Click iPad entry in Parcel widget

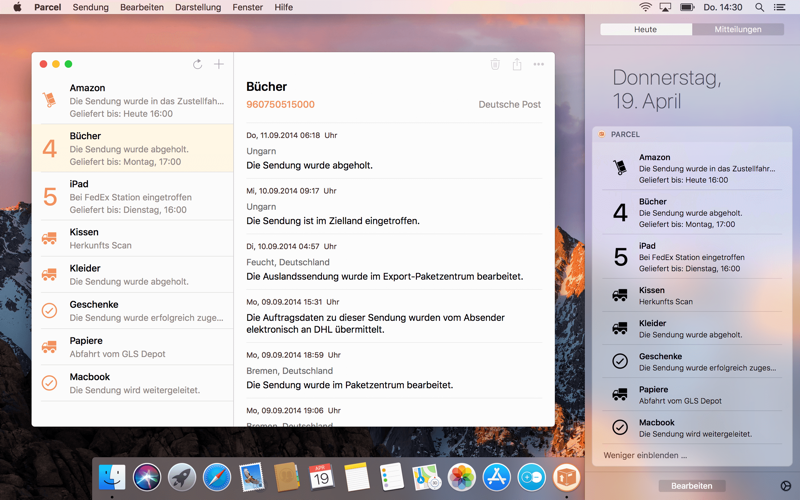pyautogui.click(x=692, y=257)
